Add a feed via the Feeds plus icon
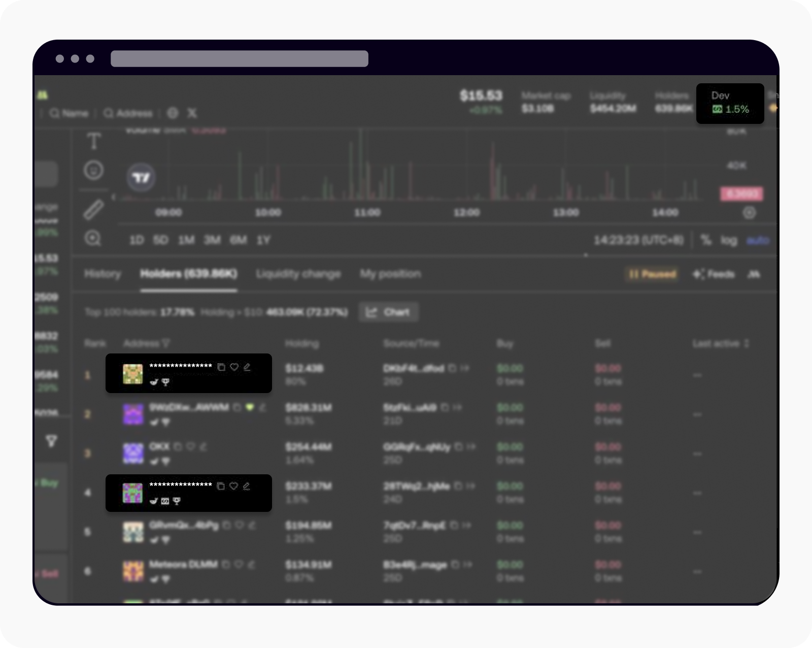The width and height of the screenshot is (812, 648). tap(699, 275)
